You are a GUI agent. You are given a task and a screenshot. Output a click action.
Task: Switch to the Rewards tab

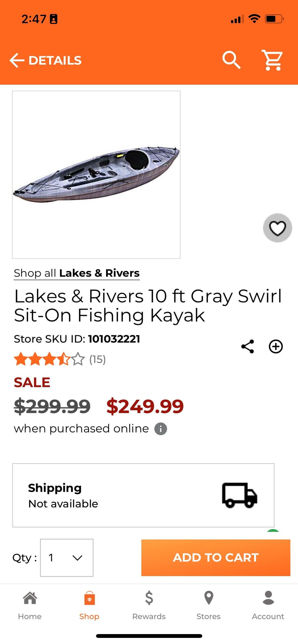[x=149, y=605]
